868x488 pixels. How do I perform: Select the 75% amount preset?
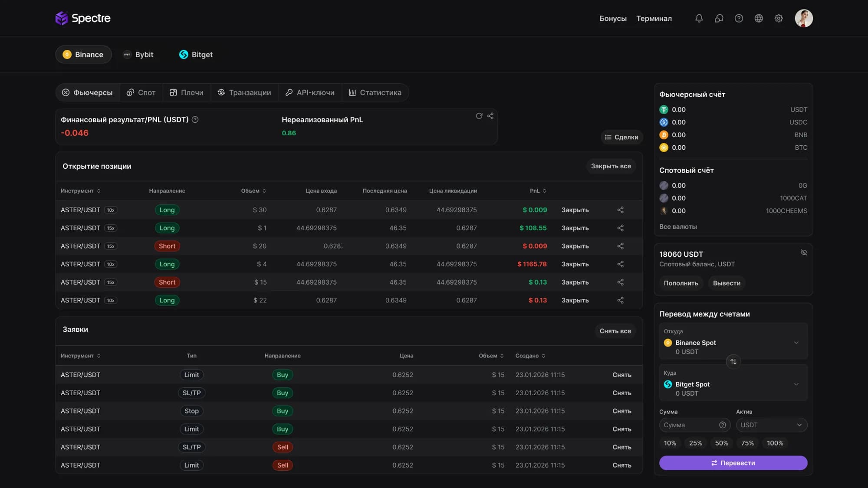747,443
